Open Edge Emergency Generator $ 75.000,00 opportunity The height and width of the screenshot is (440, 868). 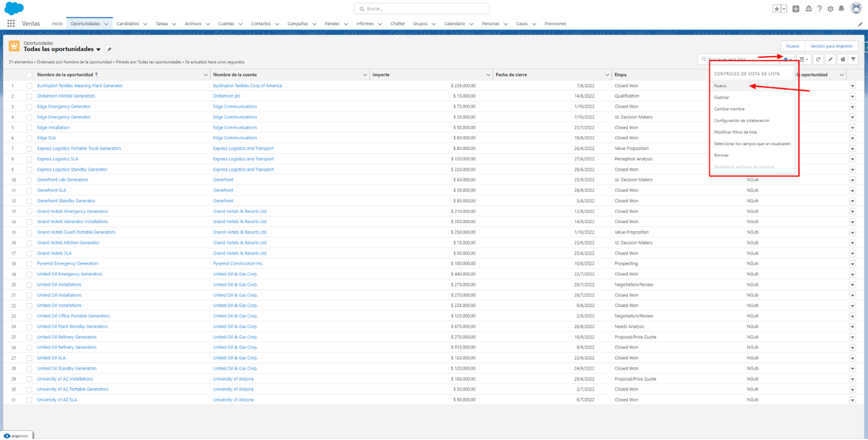[63, 107]
